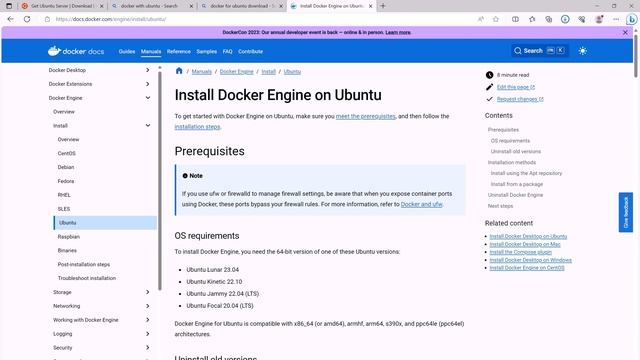This screenshot has width=640, height=360.
Task: Click the Give feedback side button
Action: click(x=626, y=212)
